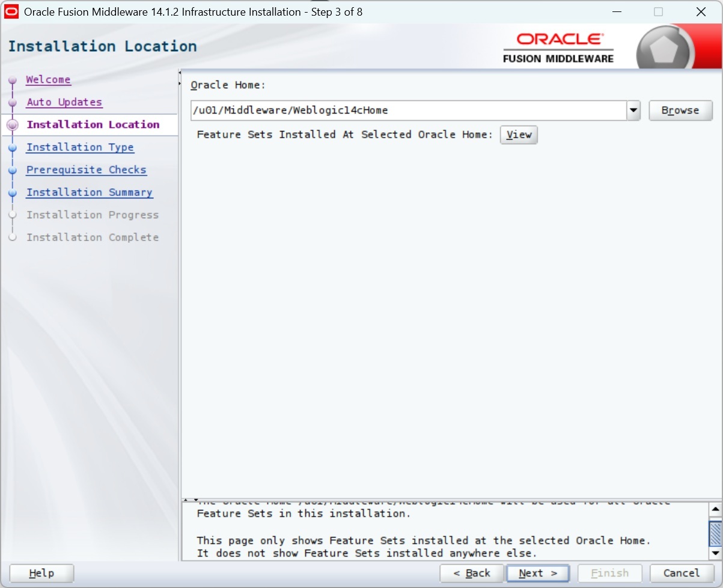
Task: Open the Installation Summary step
Action: (90, 192)
